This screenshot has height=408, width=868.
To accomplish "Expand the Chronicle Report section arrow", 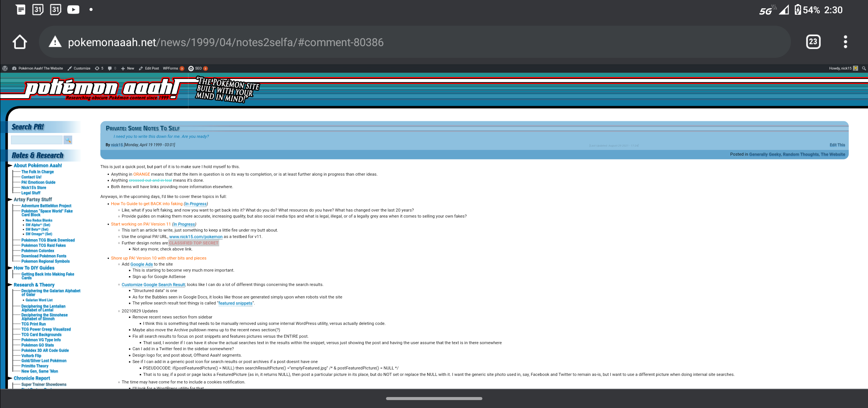I will [9, 378].
